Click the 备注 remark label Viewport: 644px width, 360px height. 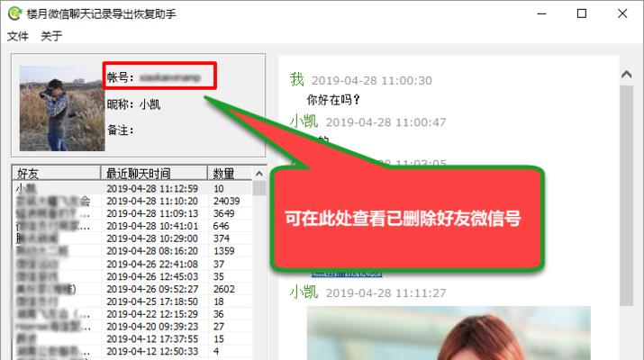pyautogui.click(x=120, y=130)
